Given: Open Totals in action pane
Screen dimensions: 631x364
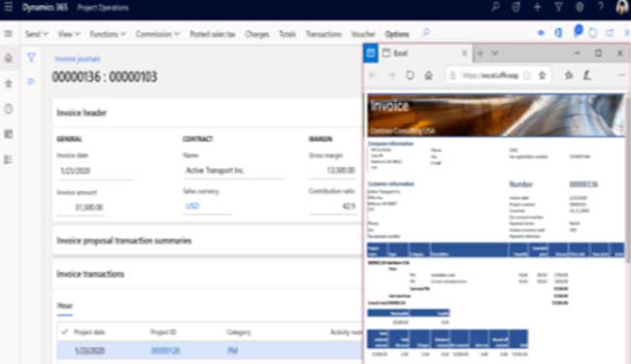Looking at the screenshot, I should pos(287,34).
